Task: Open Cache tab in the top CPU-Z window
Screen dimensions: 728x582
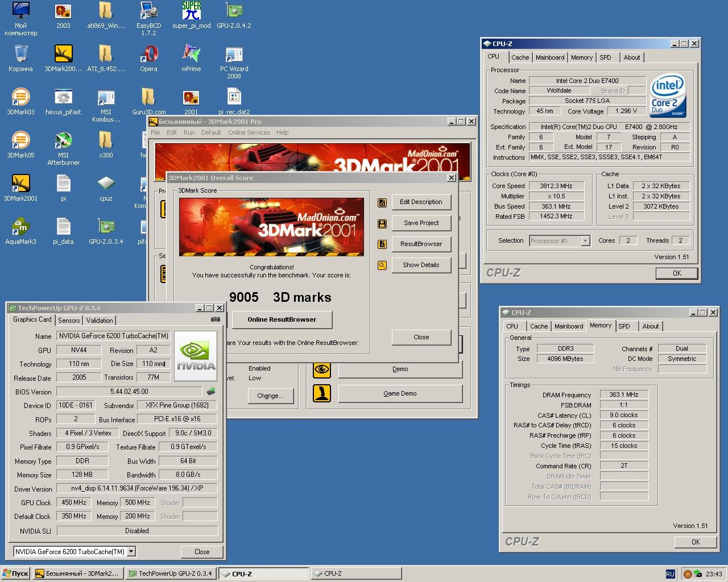Action: pyautogui.click(x=520, y=57)
